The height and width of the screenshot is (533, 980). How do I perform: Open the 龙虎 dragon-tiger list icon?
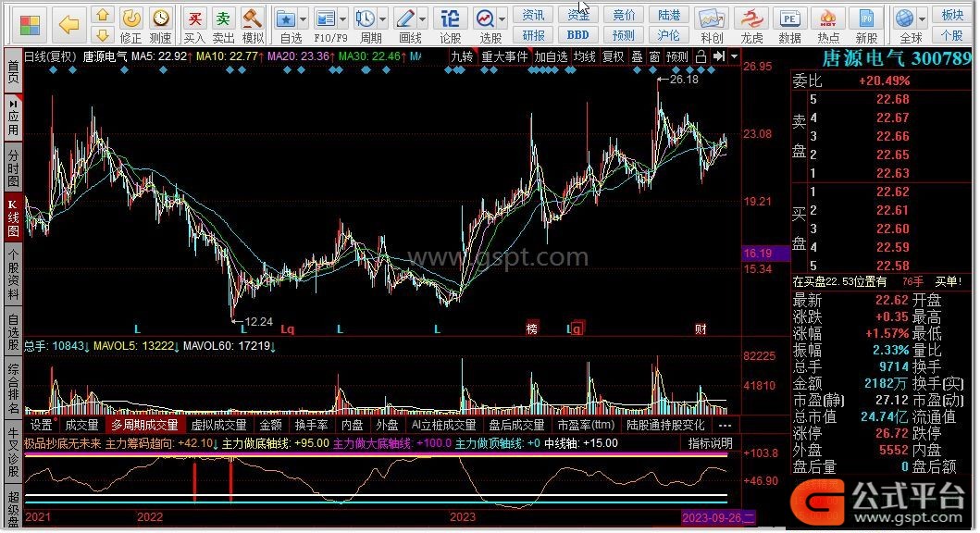tap(751, 19)
